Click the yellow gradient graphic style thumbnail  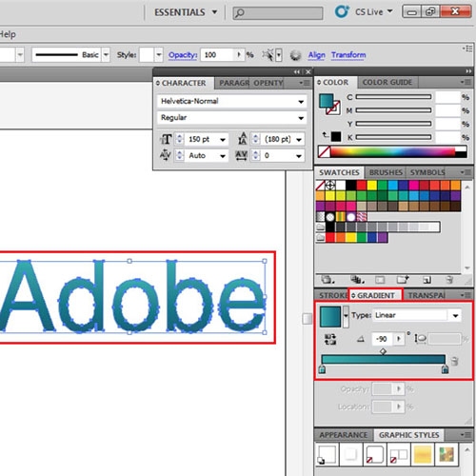pyautogui.click(x=423, y=455)
